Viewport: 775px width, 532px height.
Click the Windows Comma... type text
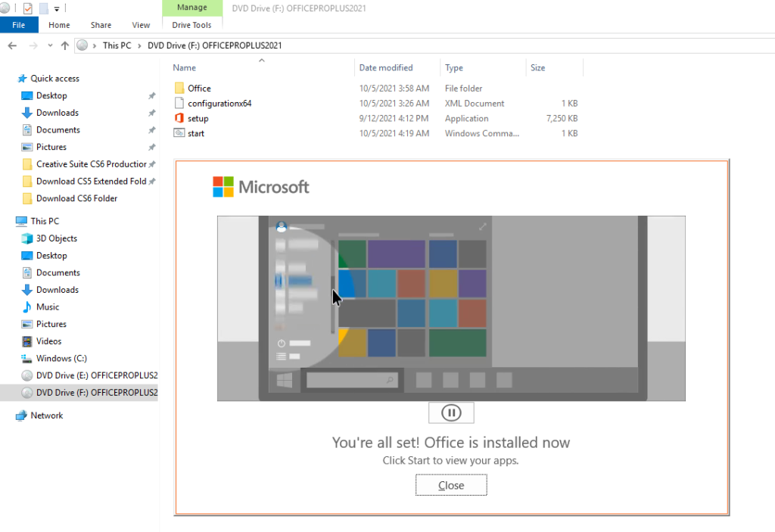point(481,133)
